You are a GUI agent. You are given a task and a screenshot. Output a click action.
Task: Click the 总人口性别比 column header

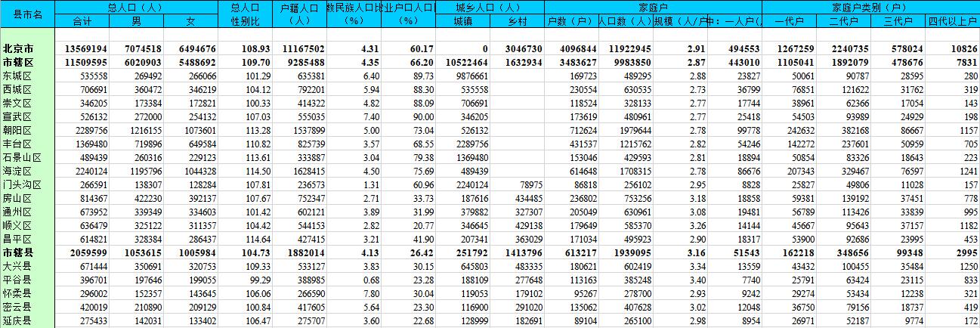click(x=245, y=14)
